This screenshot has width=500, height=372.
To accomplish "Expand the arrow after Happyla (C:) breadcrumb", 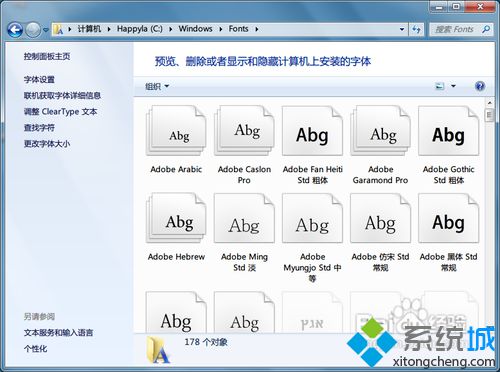I will point(171,29).
